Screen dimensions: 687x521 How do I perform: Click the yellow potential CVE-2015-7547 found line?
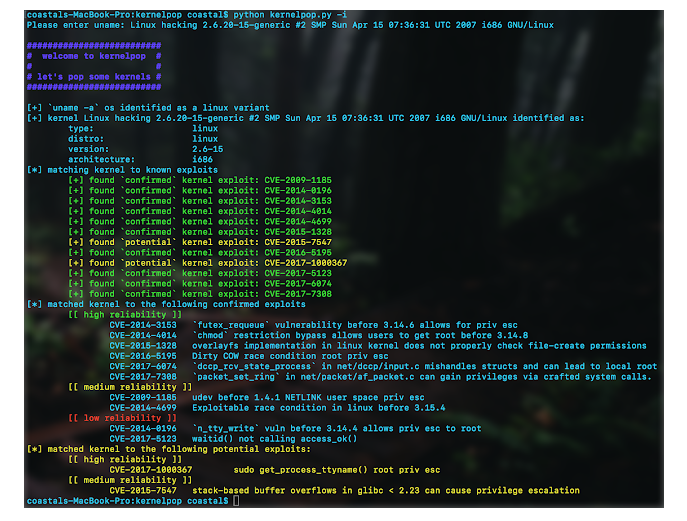(210, 242)
